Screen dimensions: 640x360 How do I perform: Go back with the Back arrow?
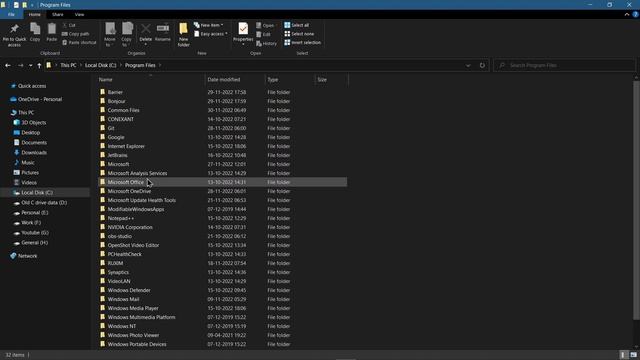[x=8, y=65]
